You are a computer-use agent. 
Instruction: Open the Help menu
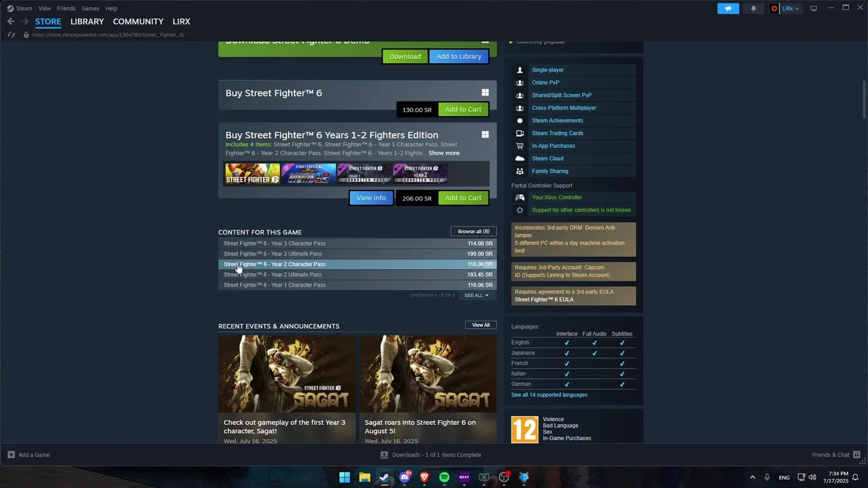[x=111, y=8]
